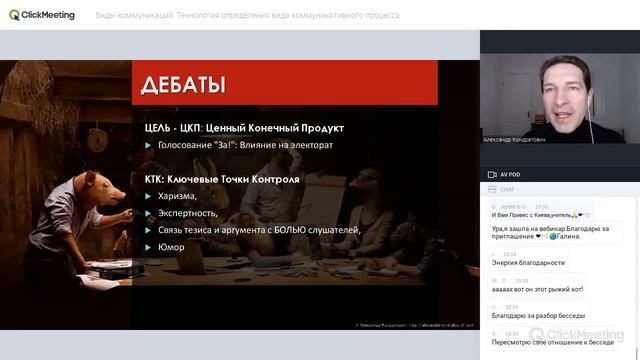
Task: Click the AV POD camera icon
Action: point(492,175)
